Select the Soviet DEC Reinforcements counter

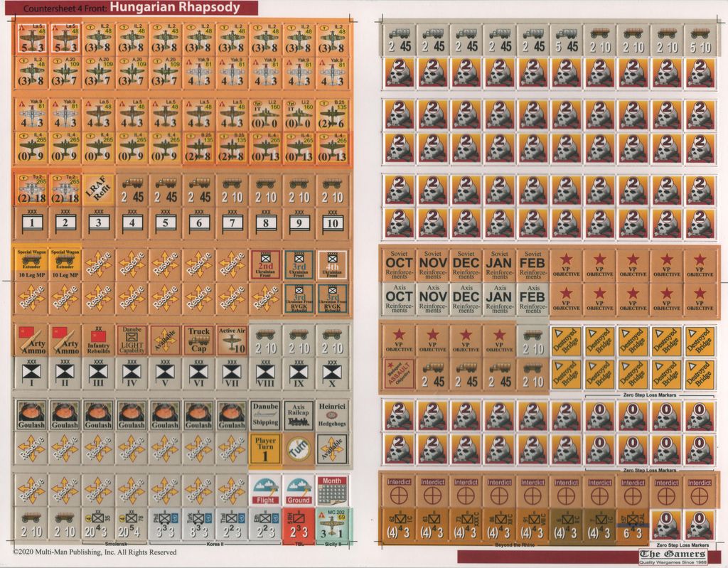tap(466, 265)
